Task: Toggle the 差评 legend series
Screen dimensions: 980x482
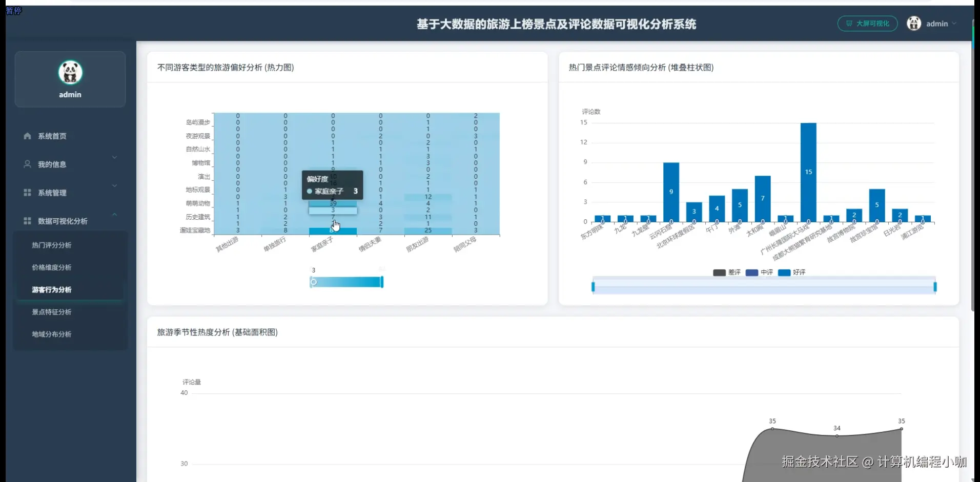Action: (x=727, y=273)
